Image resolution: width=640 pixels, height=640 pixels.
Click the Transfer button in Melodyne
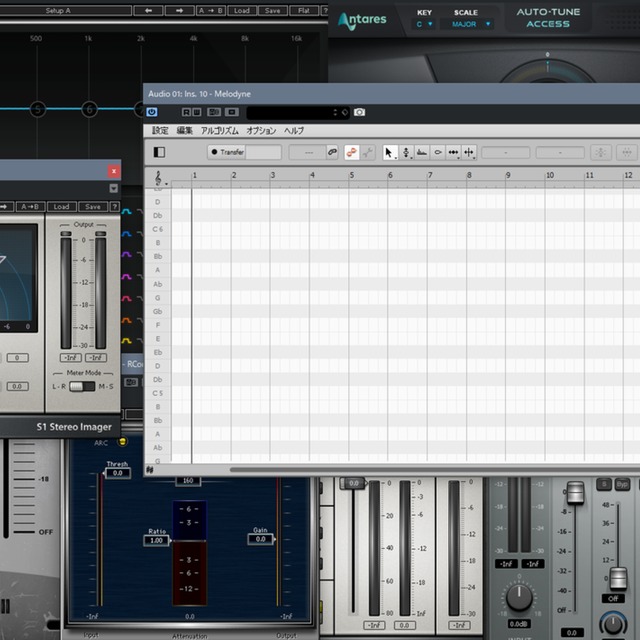tap(227, 152)
